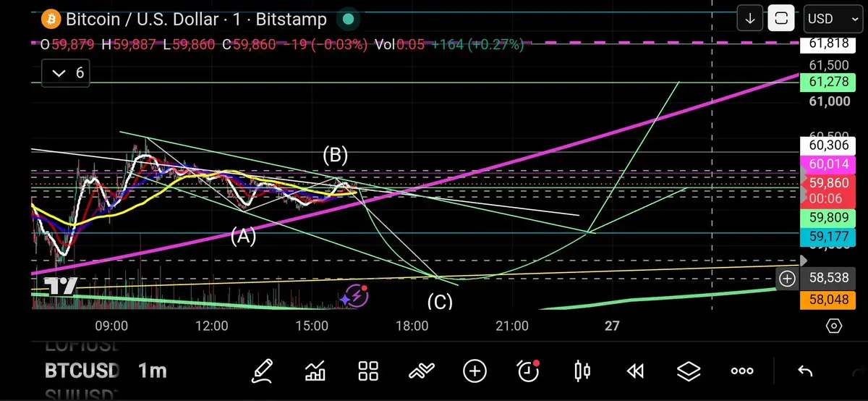Open chart settings hexagon icon
Image resolution: width=868 pixels, height=401 pixels.
pyautogui.click(x=833, y=326)
